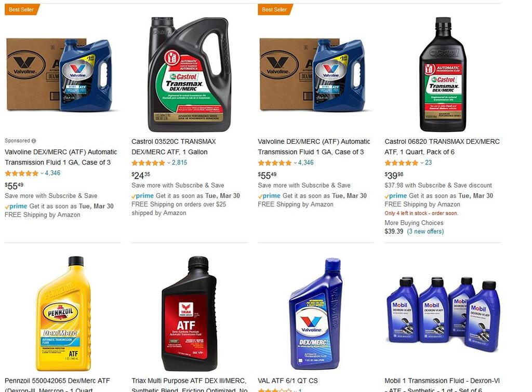Click star rating of Castrol 6-pack

[402, 163]
